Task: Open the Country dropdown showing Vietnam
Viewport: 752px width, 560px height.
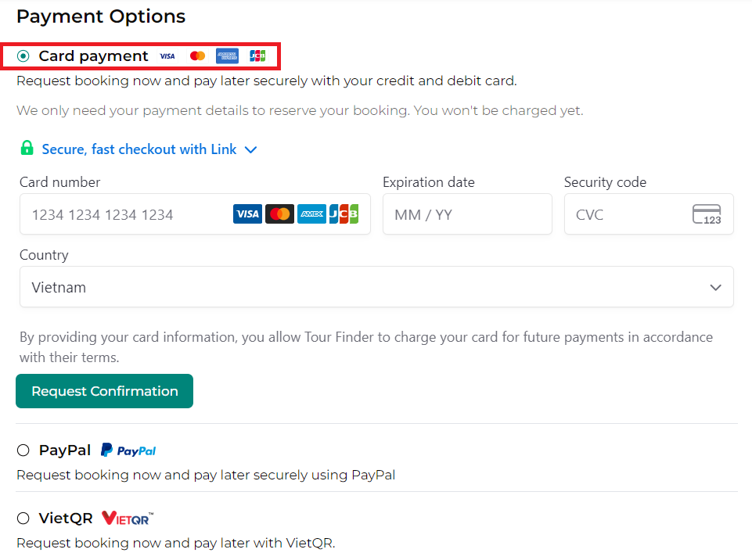Action: [x=376, y=287]
